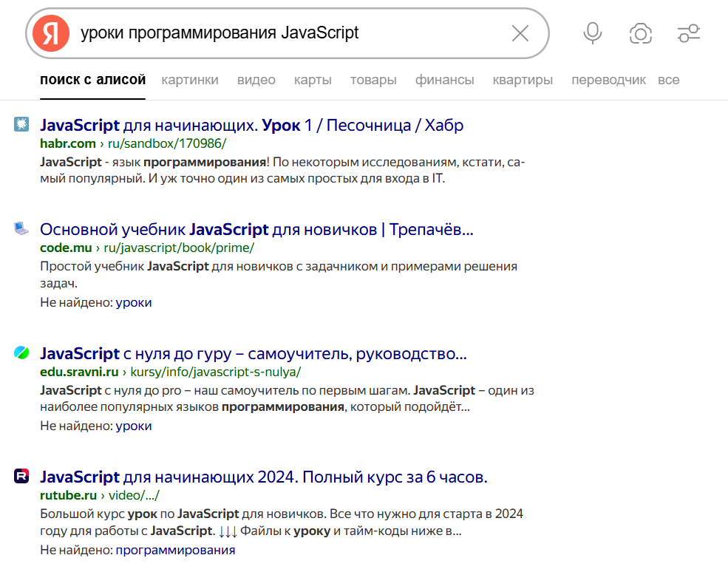Click the code.mu domain link
Screen dimensions: 728x572
tap(66, 248)
